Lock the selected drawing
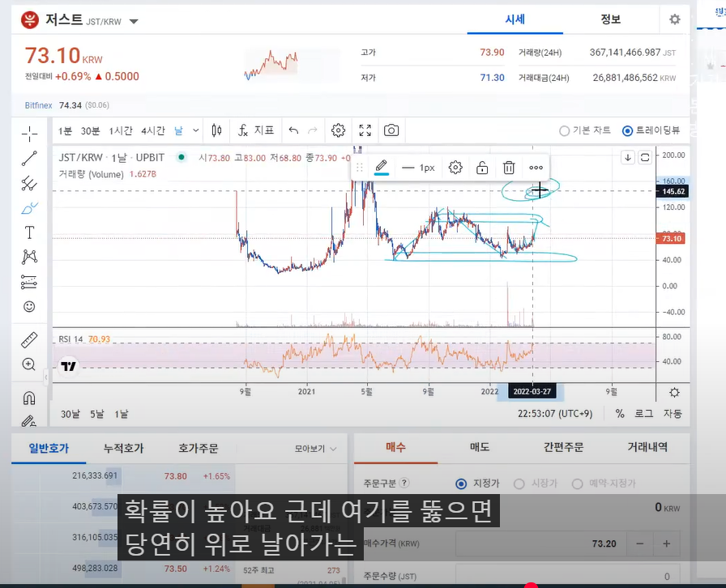 (482, 168)
